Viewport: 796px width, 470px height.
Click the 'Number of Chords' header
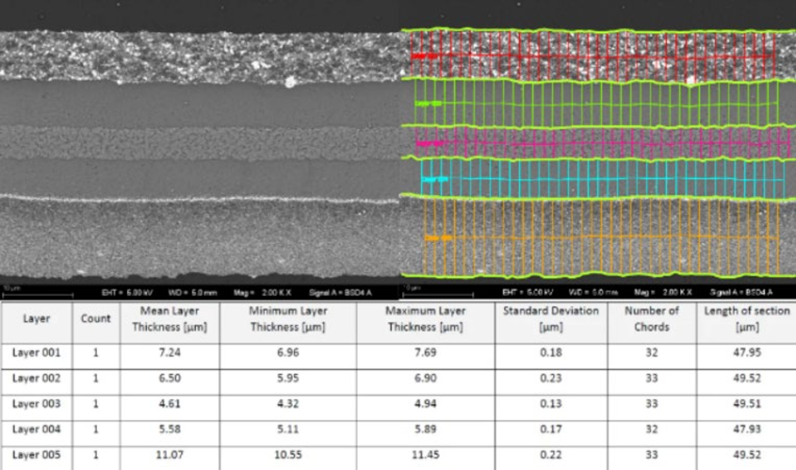pos(652,319)
